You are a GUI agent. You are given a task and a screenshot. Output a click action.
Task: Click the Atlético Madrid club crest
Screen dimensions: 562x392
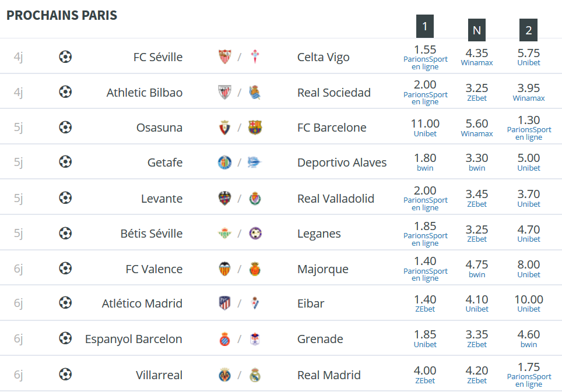coord(224,303)
